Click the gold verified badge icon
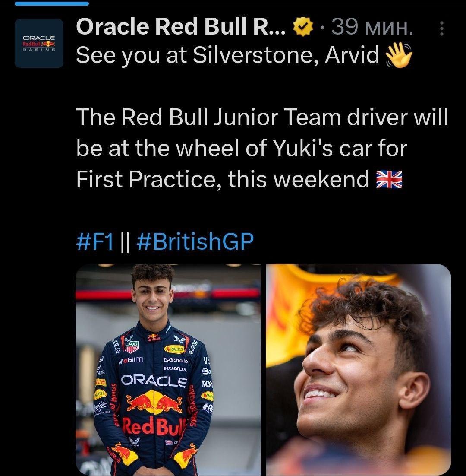The width and height of the screenshot is (466, 476). pyautogui.click(x=302, y=27)
